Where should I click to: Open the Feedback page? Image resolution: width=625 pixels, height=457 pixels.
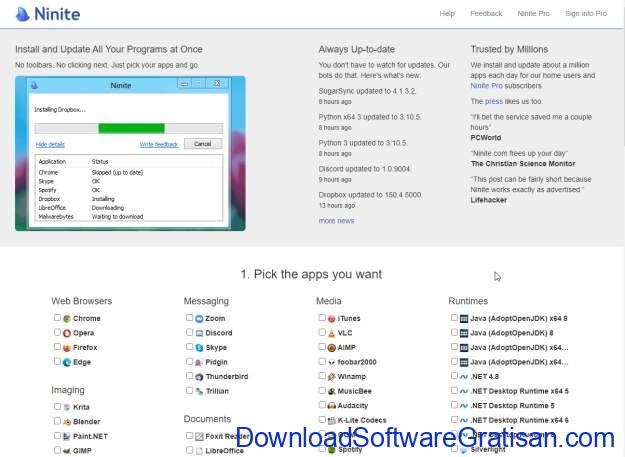(486, 14)
